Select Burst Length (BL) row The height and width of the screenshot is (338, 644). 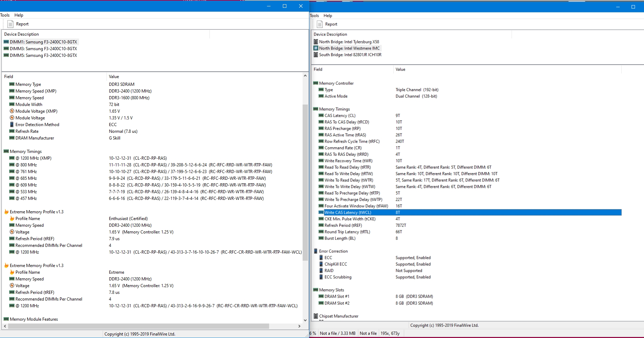pyautogui.click(x=470, y=238)
